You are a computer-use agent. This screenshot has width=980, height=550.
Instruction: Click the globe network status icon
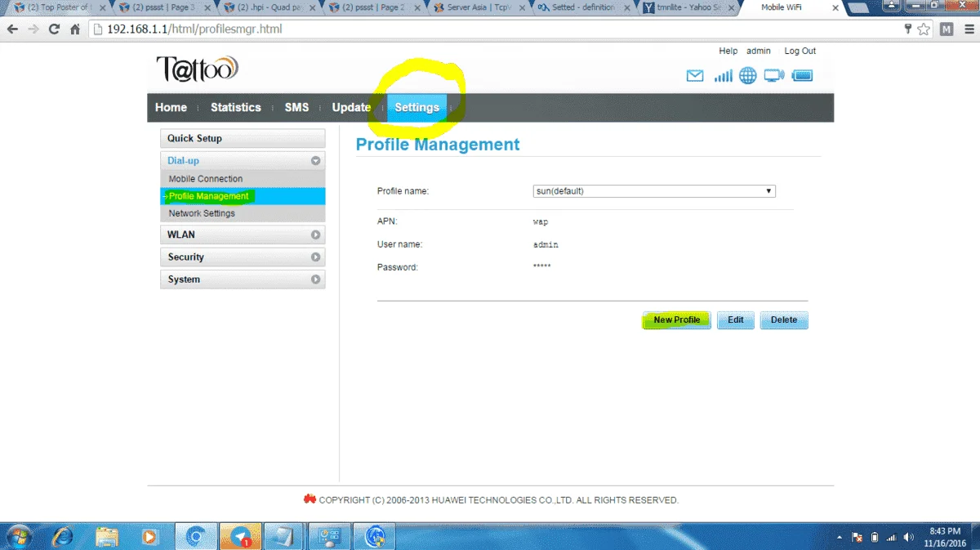(x=748, y=76)
